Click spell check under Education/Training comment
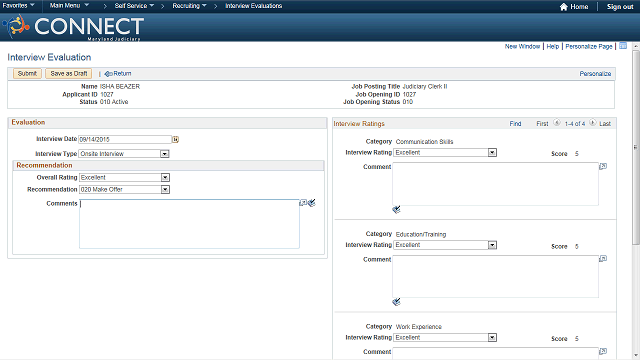Image resolution: width=640 pixels, height=360 pixels. point(396,302)
